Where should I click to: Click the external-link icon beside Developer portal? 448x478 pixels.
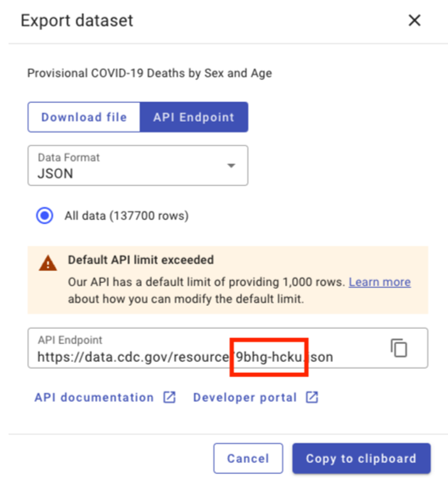pyautogui.click(x=312, y=397)
